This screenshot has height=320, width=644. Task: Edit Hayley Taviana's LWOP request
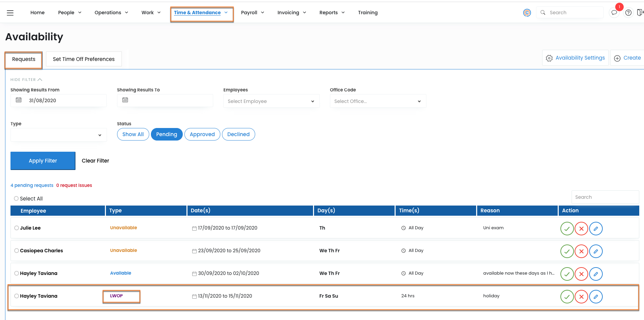pos(596,297)
